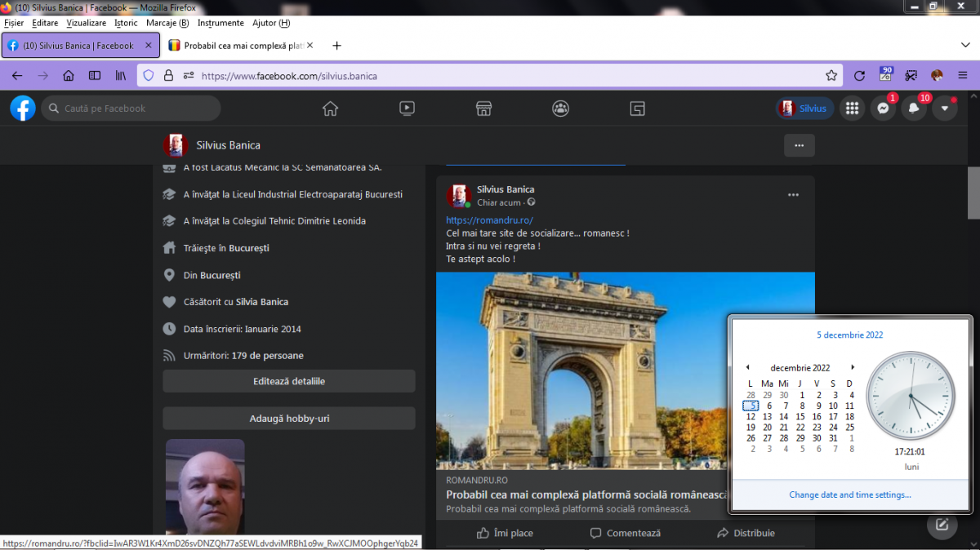Reload the current Facebook page
This screenshot has height=550, width=980.
click(x=859, y=76)
